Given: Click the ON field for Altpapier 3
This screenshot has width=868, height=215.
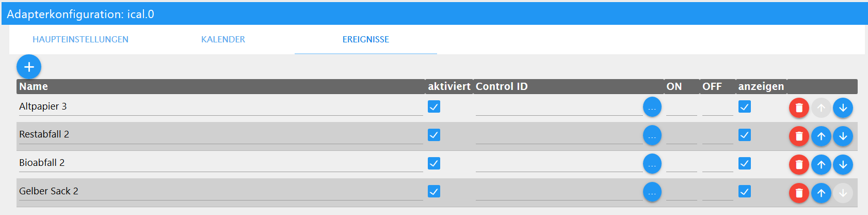Looking at the screenshot, I should pyautogui.click(x=681, y=108).
